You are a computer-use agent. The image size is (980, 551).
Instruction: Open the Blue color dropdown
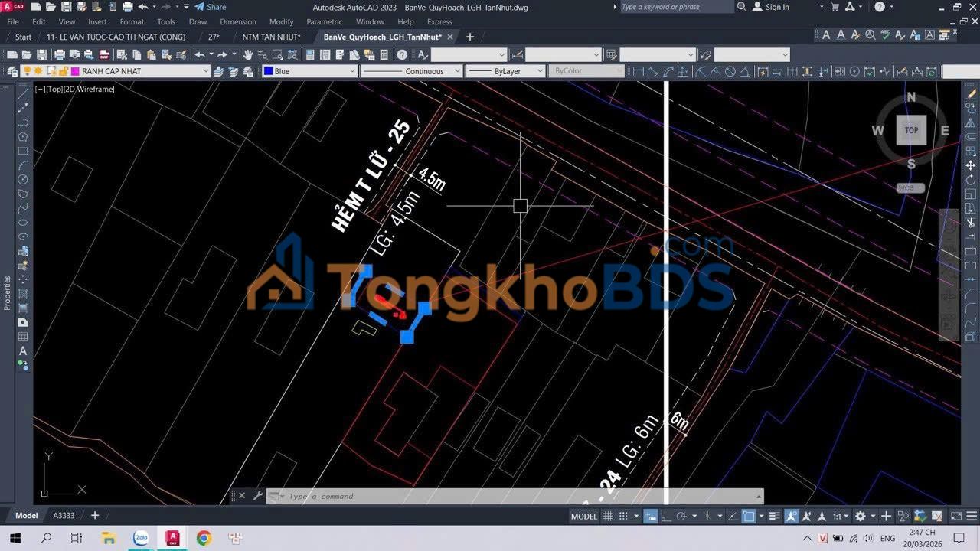pyautogui.click(x=351, y=70)
